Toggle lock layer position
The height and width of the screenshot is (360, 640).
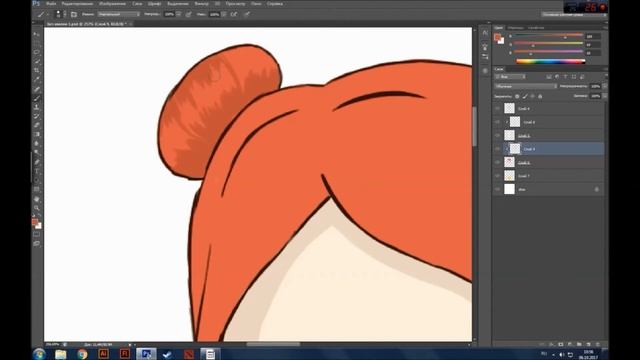(533, 96)
